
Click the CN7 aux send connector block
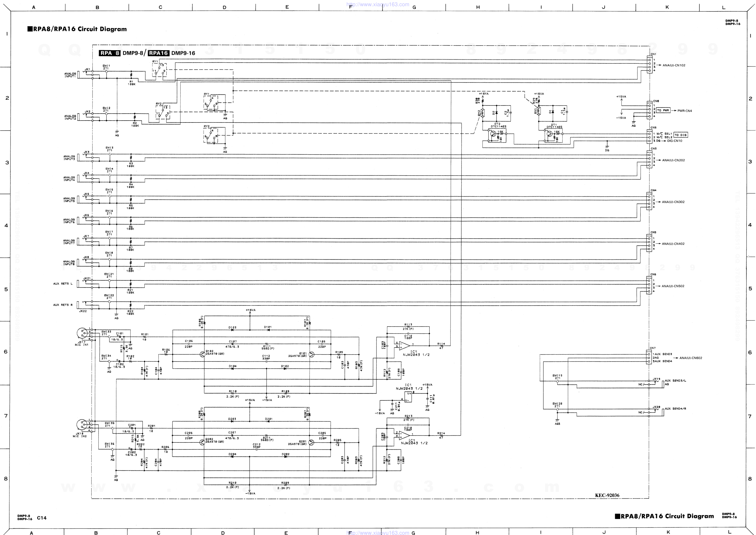649,357
